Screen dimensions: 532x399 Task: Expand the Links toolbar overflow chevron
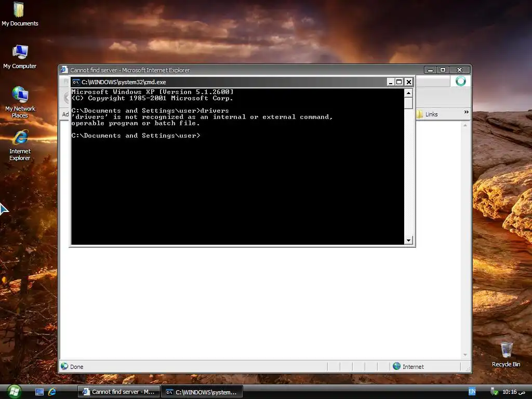click(467, 112)
